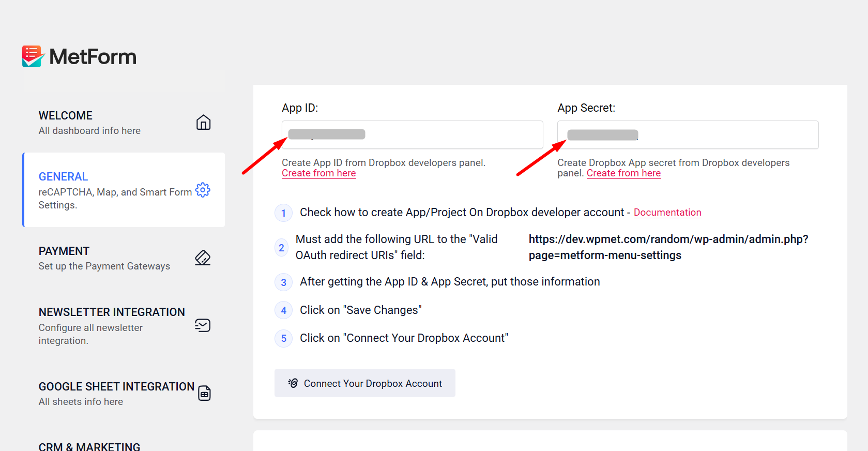Click 'All sheets info here' text
This screenshot has height=451, width=868.
coord(81,402)
